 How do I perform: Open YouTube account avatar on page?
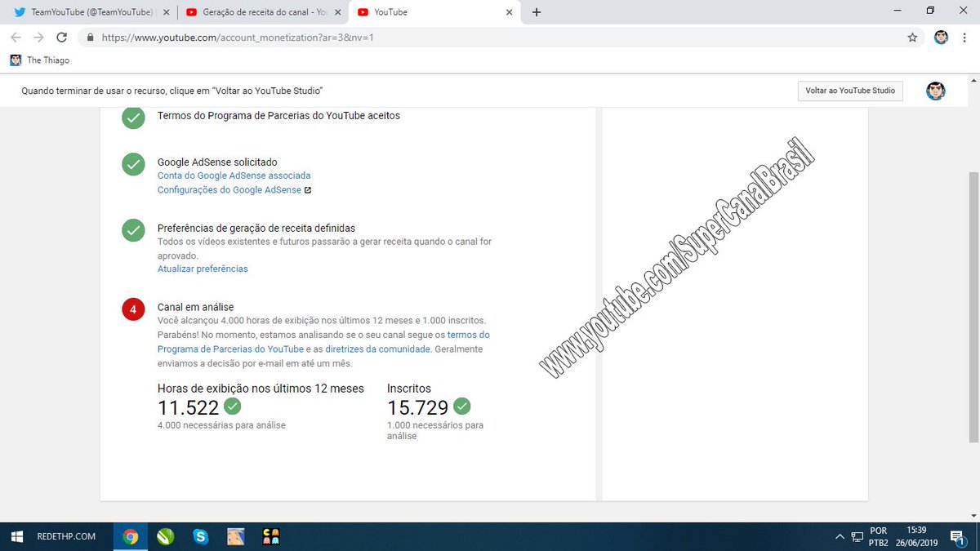[936, 91]
